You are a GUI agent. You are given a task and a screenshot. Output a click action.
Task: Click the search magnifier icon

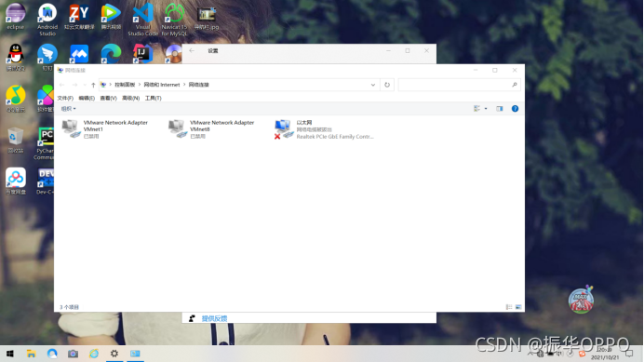point(515,85)
